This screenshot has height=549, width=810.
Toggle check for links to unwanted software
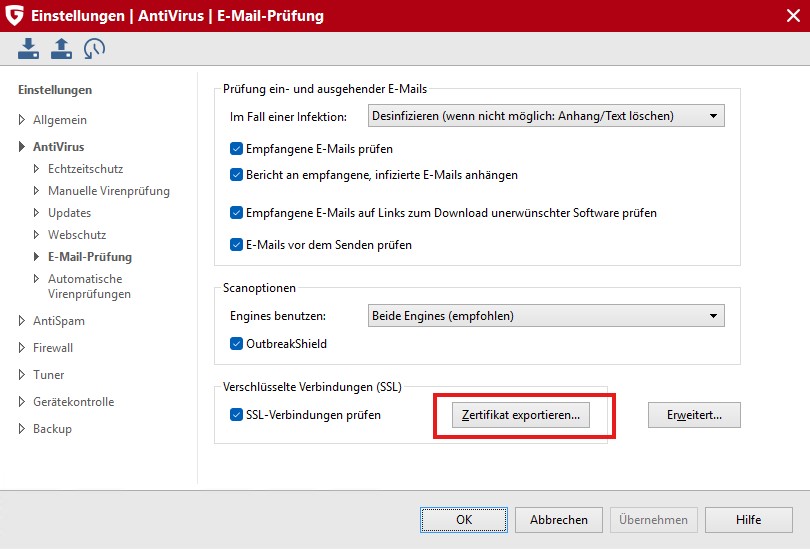click(x=236, y=213)
